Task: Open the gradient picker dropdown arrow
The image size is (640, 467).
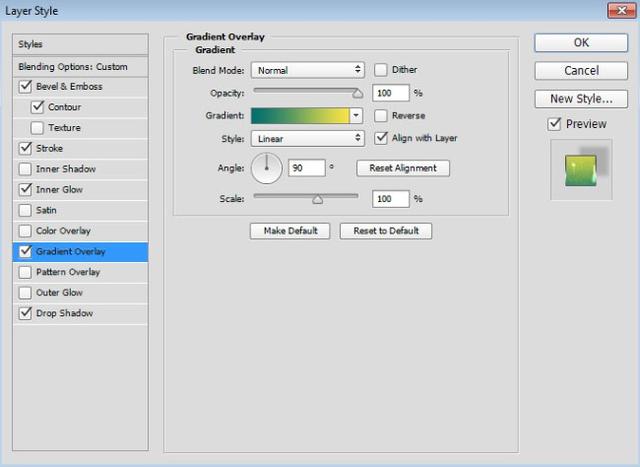Action: point(356,116)
